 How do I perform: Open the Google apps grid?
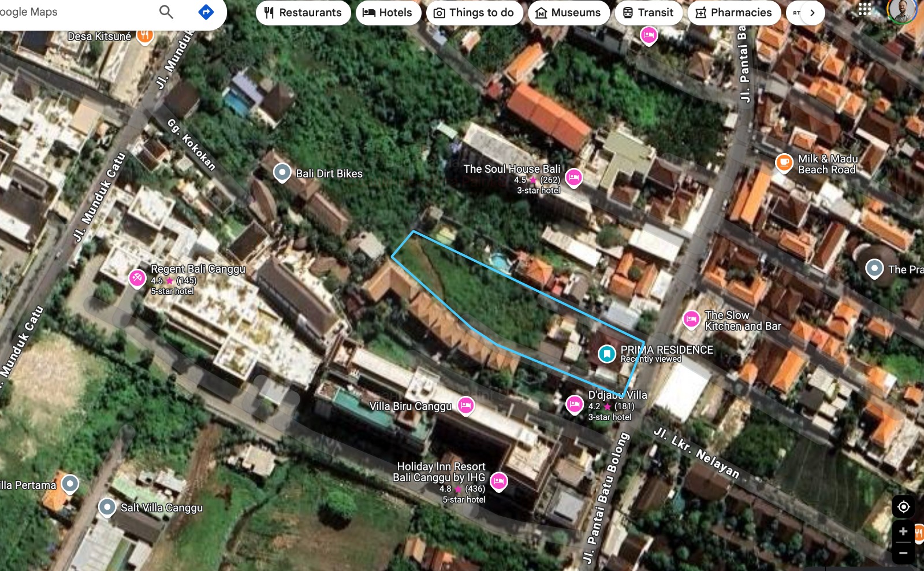pos(865,9)
